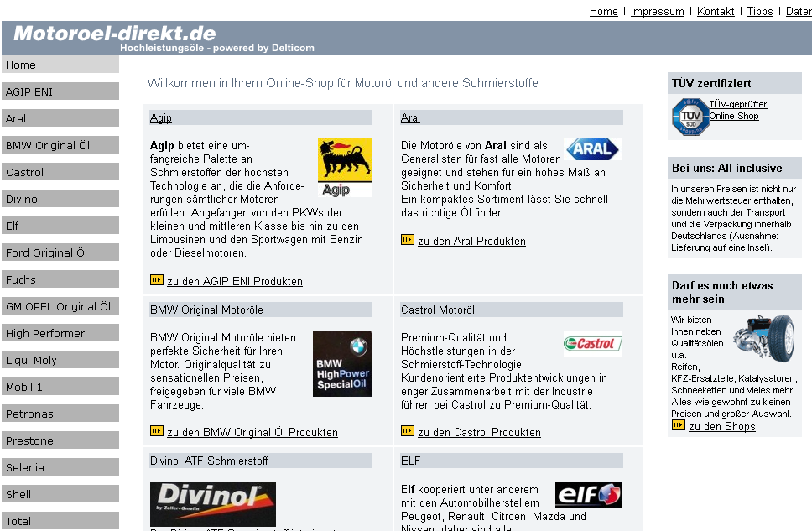Click Home link in top navigation
The height and width of the screenshot is (531, 812).
(604, 12)
